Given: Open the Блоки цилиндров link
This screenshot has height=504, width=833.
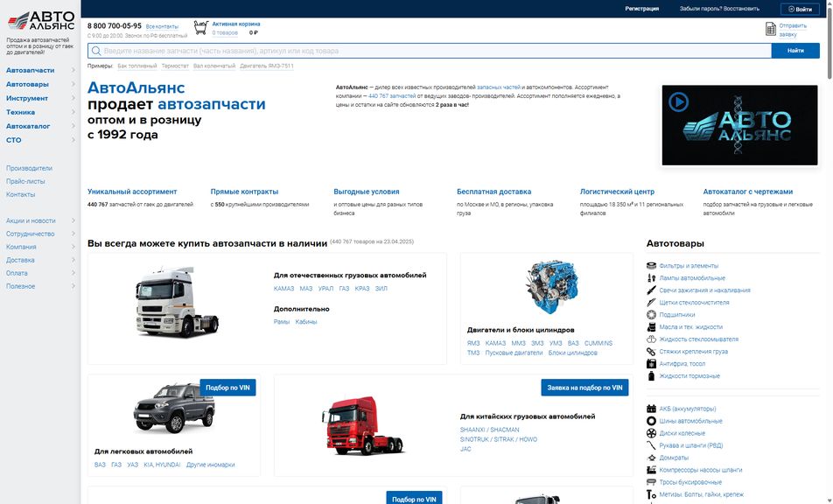Looking at the screenshot, I should pos(572,353).
